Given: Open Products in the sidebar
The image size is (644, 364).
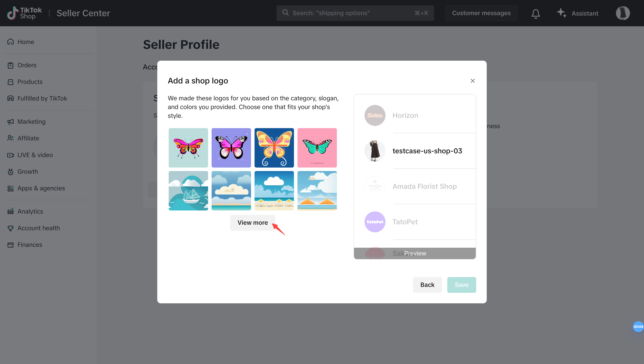Looking at the screenshot, I should click(x=30, y=82).
